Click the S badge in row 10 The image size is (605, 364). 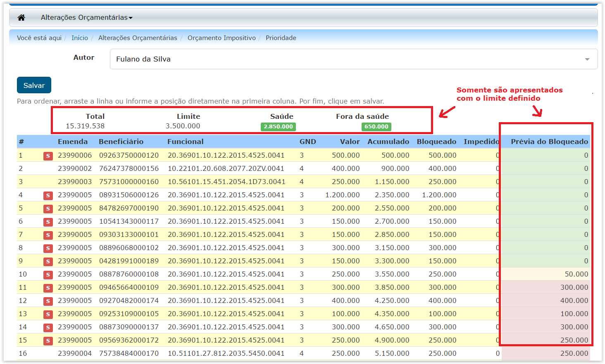point(48,275)
